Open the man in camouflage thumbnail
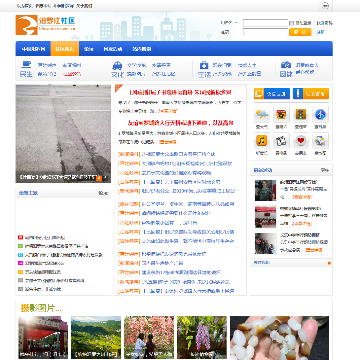Image resolution: width=360 pixels, height=360 pixels. tap(265, 190)
